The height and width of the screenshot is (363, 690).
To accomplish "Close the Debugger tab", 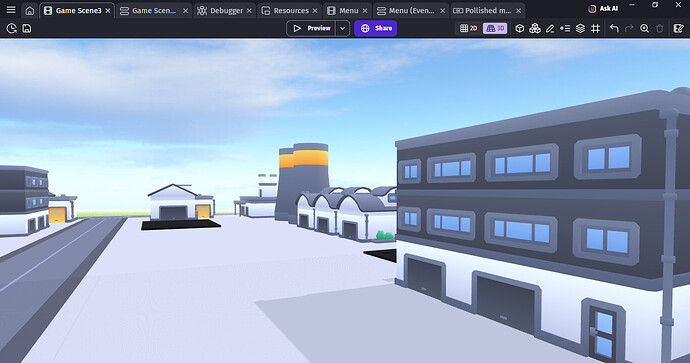I will 249,11.
